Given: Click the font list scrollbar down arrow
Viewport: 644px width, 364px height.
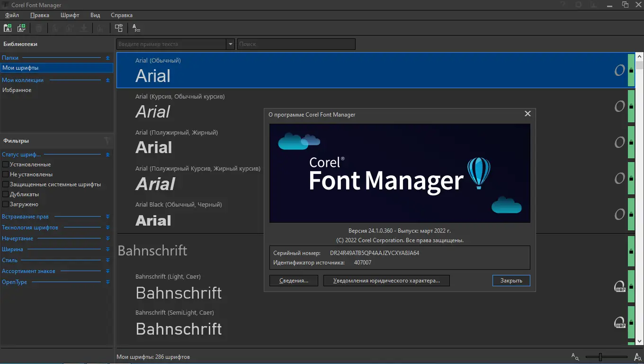Looking at the screenshot, I should pyautogui.click(x=640, y=341).
